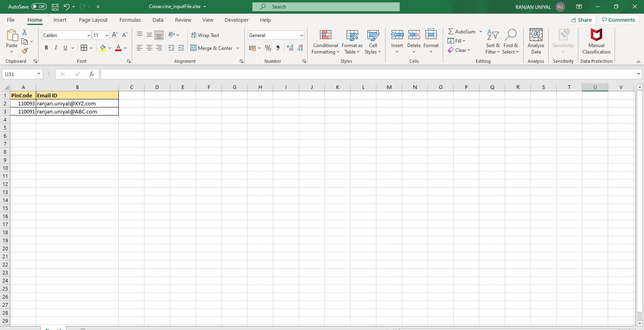The image size is (644, 330).
Task: Expand the font name Calibri dropdown
Action: (89, 35)
